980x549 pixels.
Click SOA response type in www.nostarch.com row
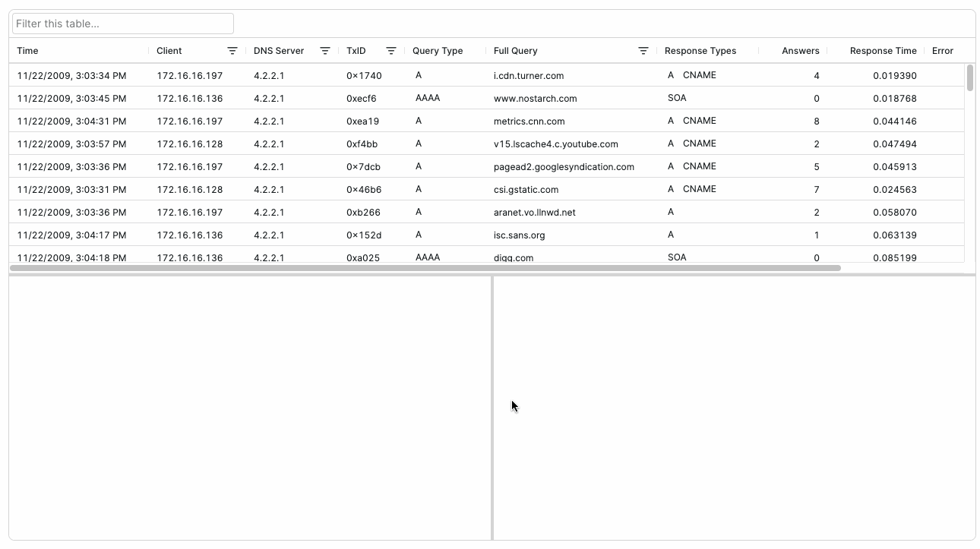click(x=677, y=98)
